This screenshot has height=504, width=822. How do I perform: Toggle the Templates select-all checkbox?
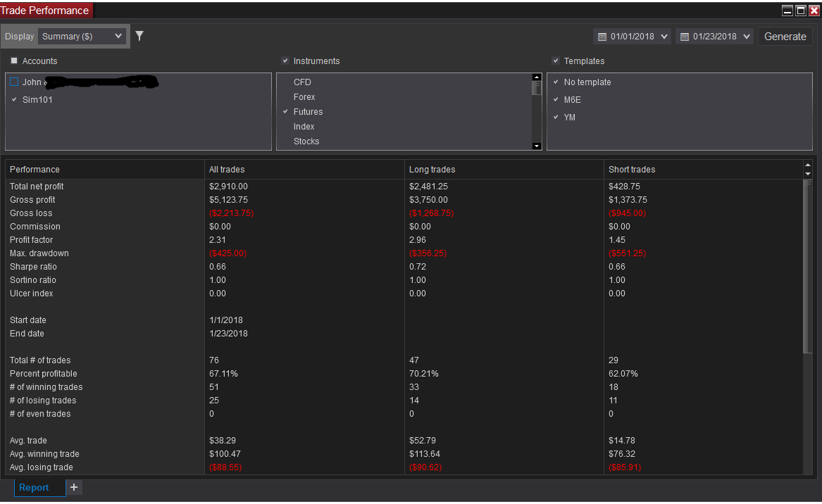[x=556, y=61]
